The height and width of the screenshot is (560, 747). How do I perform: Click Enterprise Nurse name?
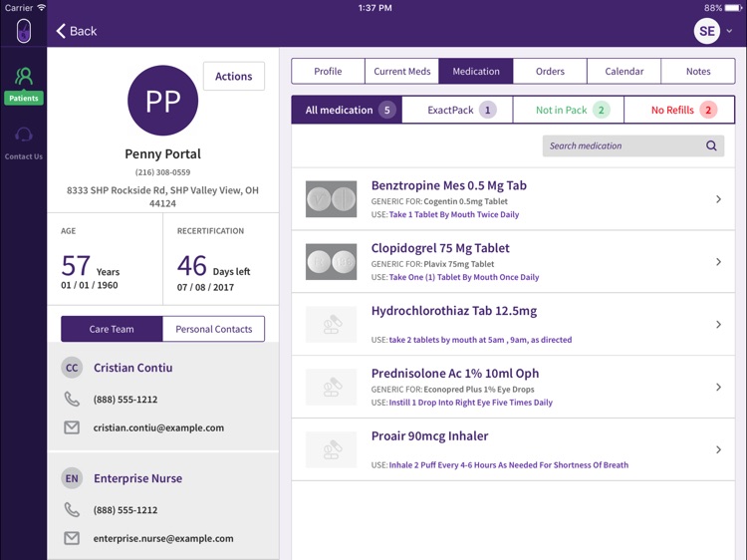137,478
